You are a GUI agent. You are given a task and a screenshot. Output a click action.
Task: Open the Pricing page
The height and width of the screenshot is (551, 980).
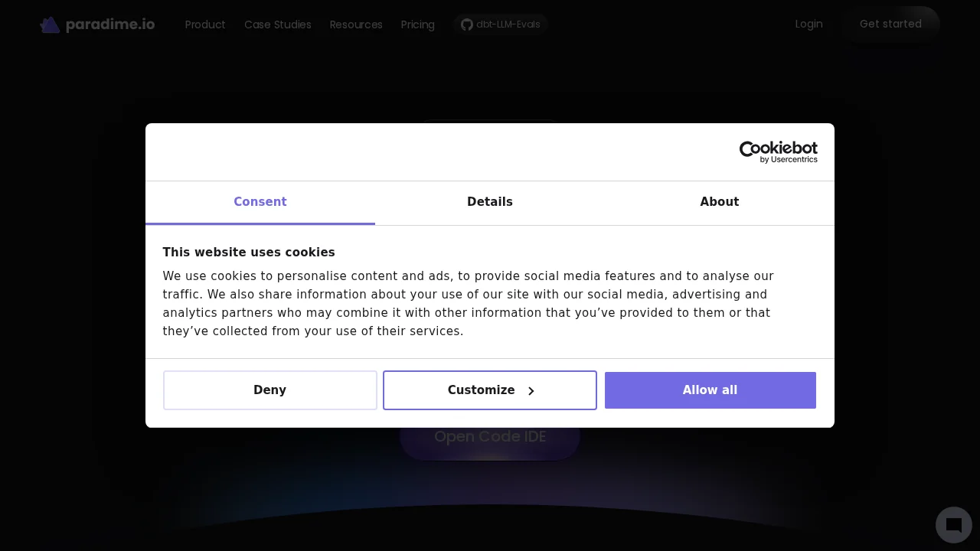click(417, 24)
